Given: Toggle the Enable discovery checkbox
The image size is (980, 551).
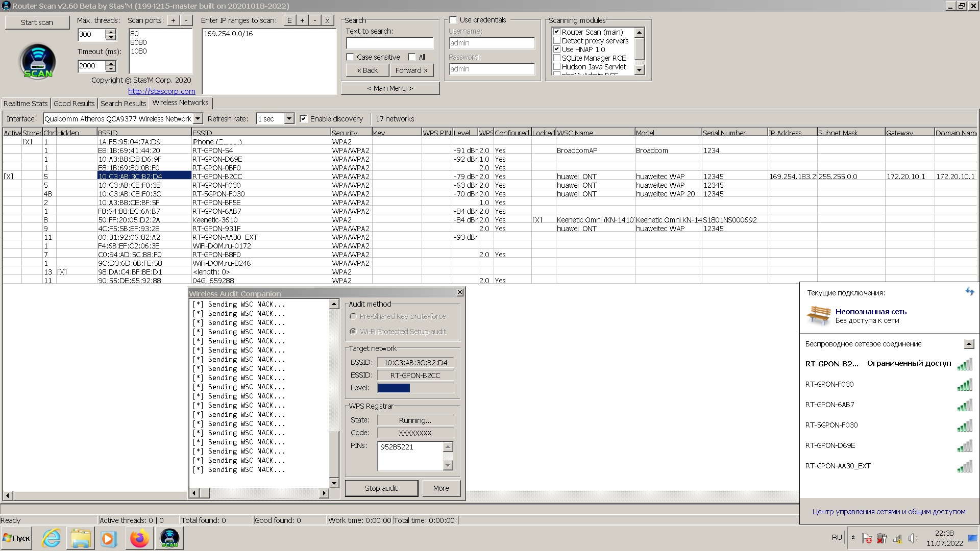Looking at the screenshot, I should pos(303,119).
